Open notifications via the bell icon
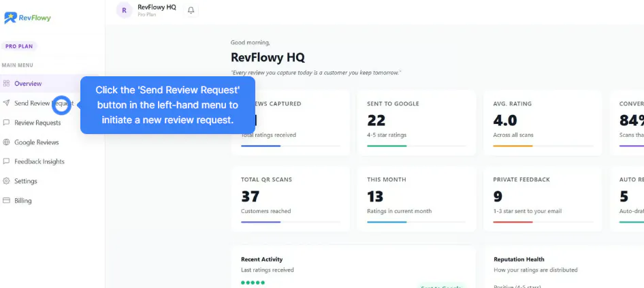Image resolution: width=644 pixels, height=288 pixels. 191,10
